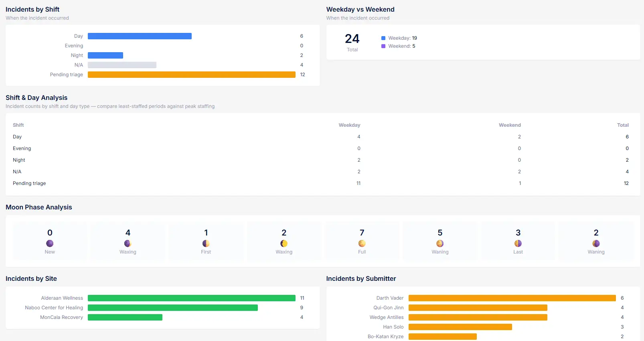Click the moon icon in the Waning card showing 2

(596, 244)
